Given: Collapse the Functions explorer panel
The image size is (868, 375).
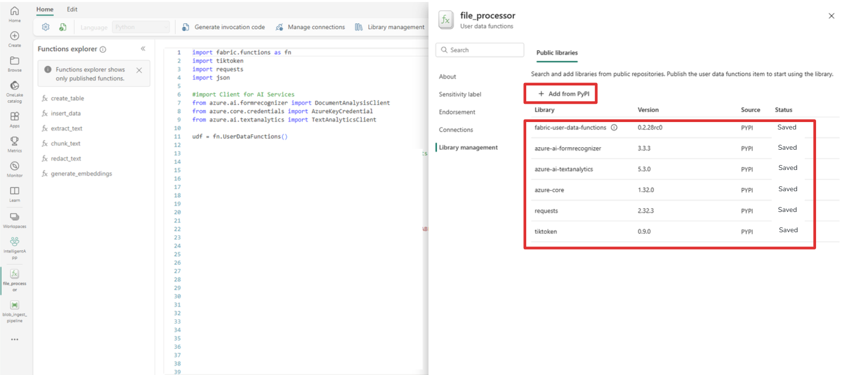Looking at the screenshot, I should click(143, 48).
